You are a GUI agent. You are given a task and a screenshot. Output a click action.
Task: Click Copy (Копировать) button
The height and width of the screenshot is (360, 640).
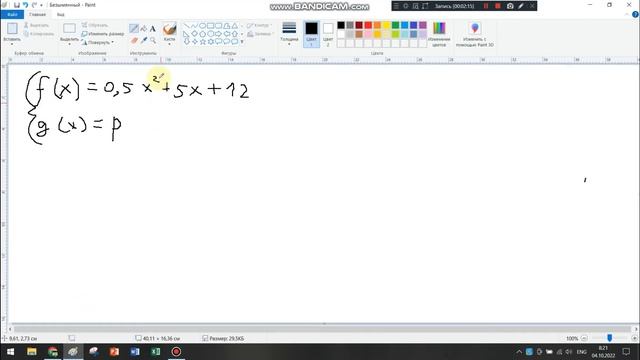[x=39, y=34]
